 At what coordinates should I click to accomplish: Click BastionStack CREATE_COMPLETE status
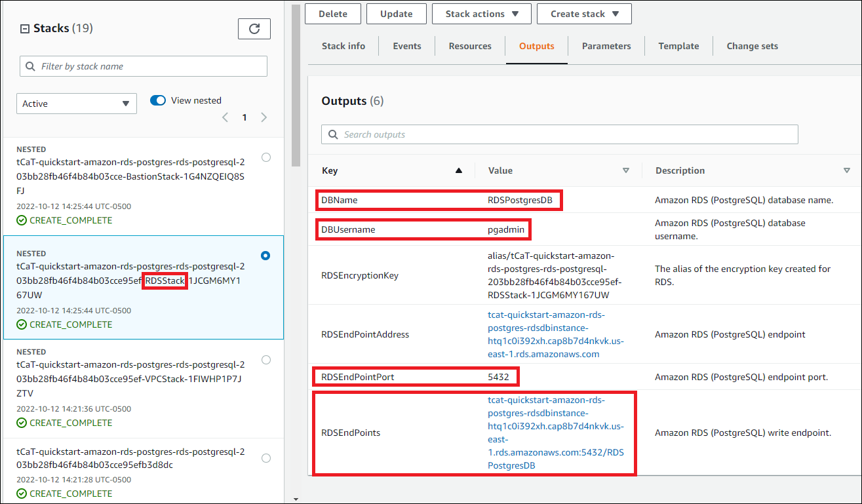(64, 220)
